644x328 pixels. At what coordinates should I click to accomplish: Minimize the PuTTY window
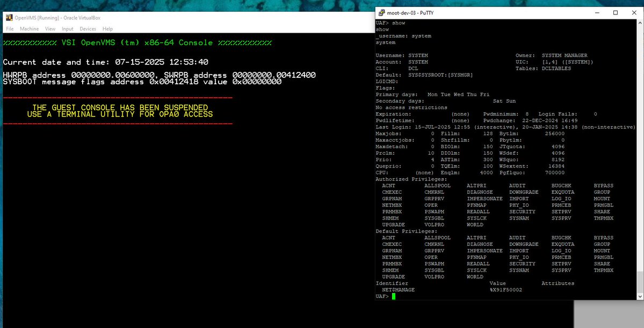(597, 13)
